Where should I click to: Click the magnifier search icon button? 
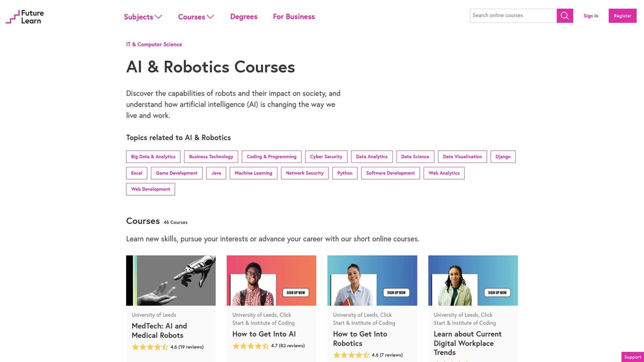pyautogui.click(x=565, y=16)
